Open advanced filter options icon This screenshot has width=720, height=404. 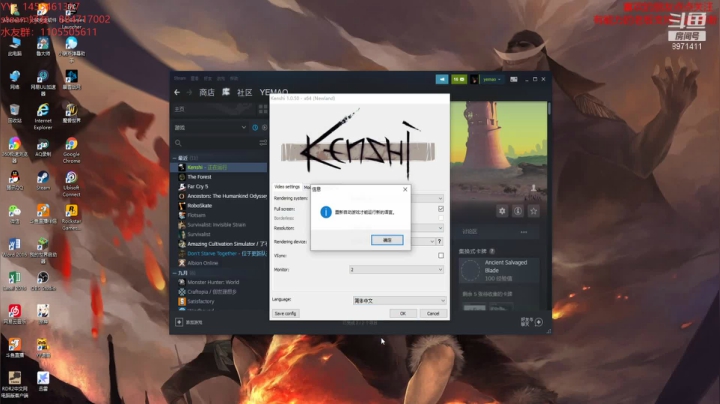tap(263, 143)
